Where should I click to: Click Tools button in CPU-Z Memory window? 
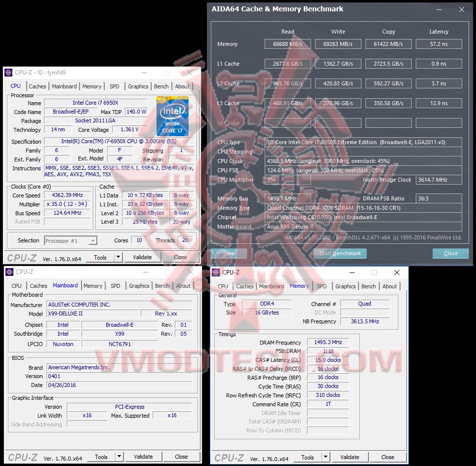click(x=308, y=457)
